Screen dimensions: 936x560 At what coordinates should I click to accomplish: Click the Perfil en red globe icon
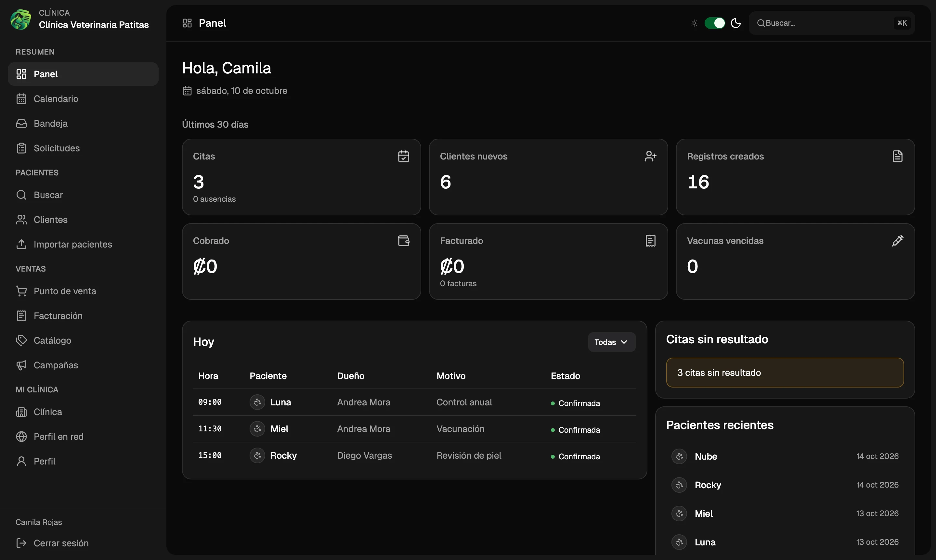(x=21, y=437)
